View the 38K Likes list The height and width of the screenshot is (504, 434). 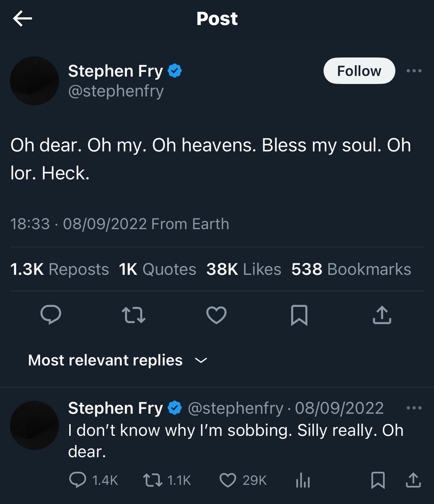coord(244,269)
